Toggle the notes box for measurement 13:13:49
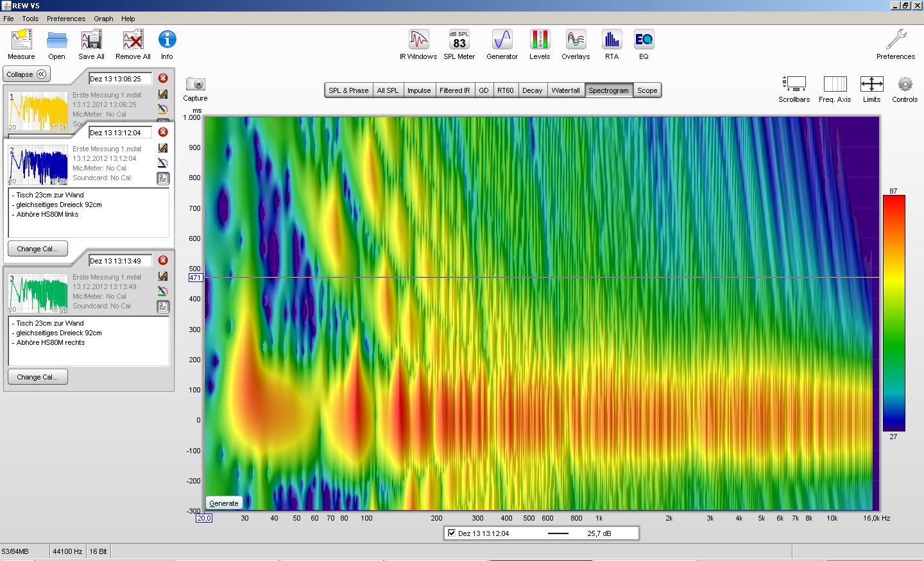The width and height of the screenshot is (924, 561). tap(163, 307)
